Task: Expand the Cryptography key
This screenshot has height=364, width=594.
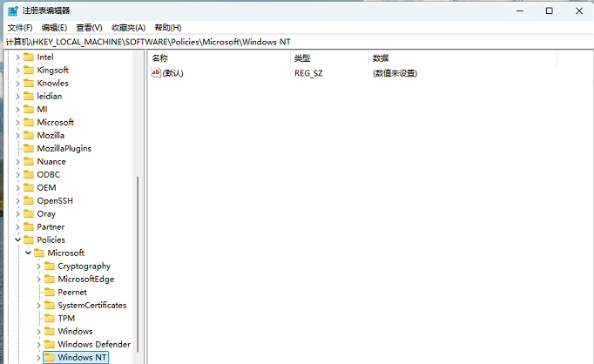Action: click(38, 266)
